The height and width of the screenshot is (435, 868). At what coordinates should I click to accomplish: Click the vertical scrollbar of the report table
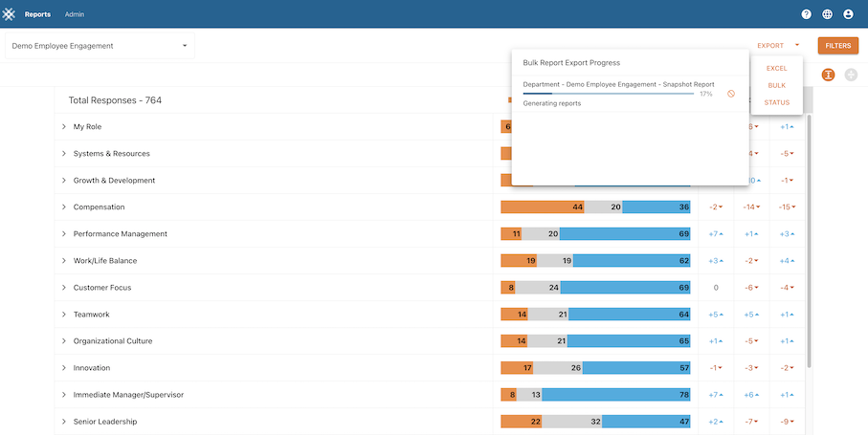tap(811, 239)
